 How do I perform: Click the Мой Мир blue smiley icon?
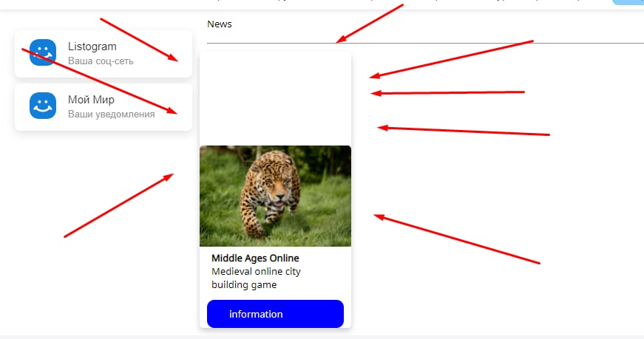(x=43, y=106)
